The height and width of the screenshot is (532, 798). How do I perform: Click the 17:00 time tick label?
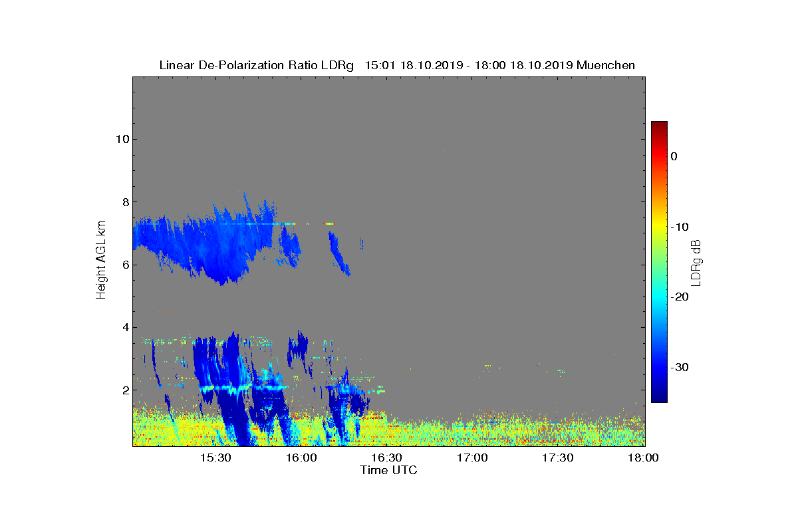point(473,458)
